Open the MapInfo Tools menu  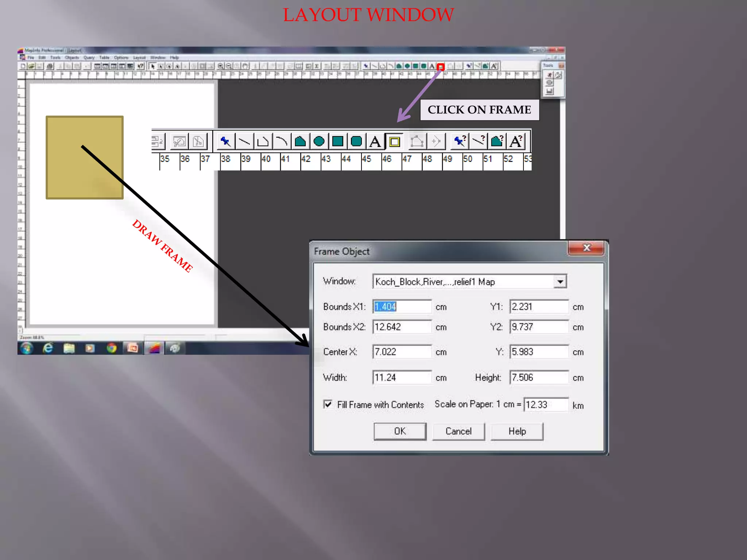click(x=55, y=58)
